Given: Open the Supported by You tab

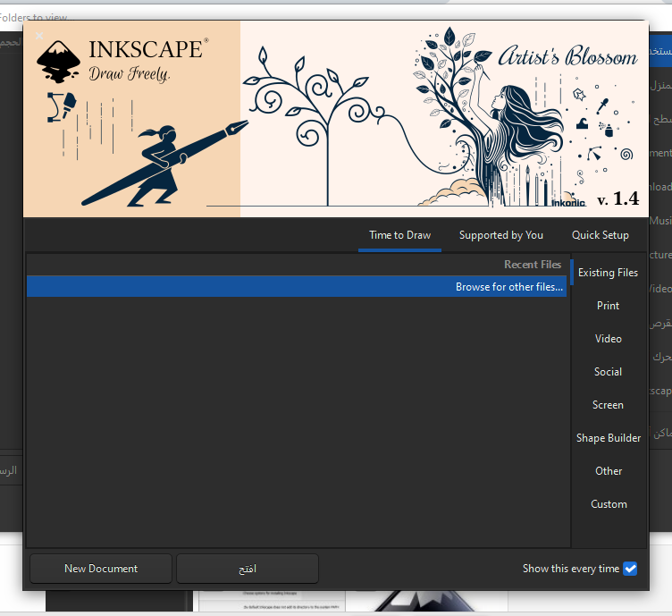Looking at the screenshot, I should click(x=501, y=235).
